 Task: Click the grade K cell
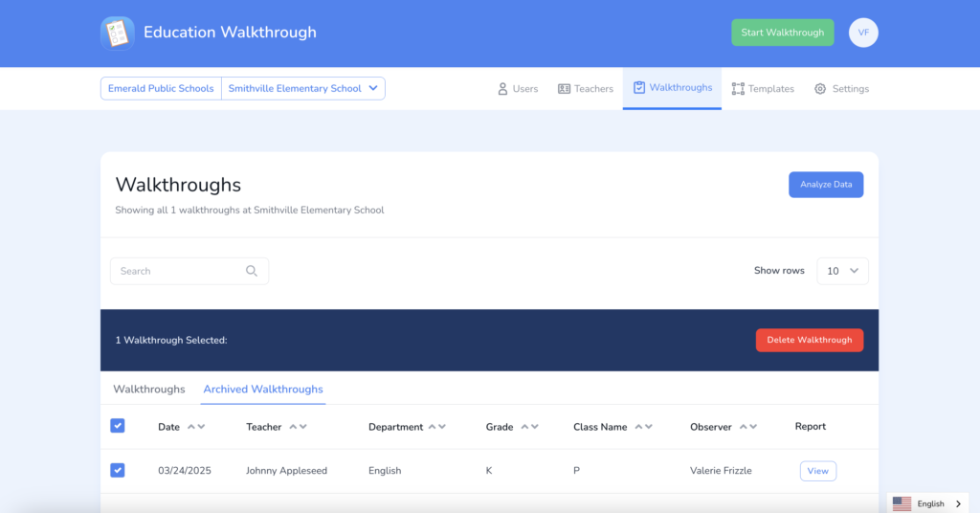489,471
